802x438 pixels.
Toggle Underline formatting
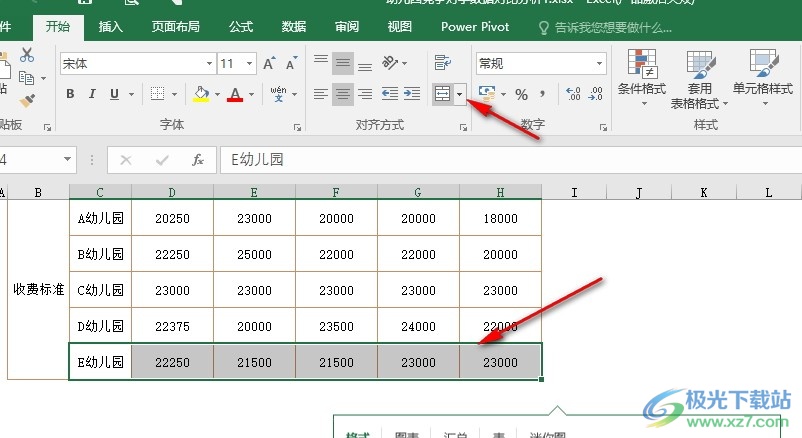[115, 94]
